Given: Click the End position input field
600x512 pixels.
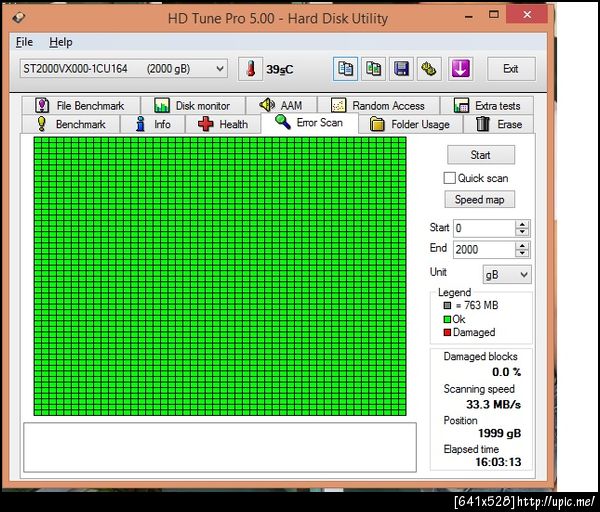Looking at the screenshot, I should pos(484,249).
